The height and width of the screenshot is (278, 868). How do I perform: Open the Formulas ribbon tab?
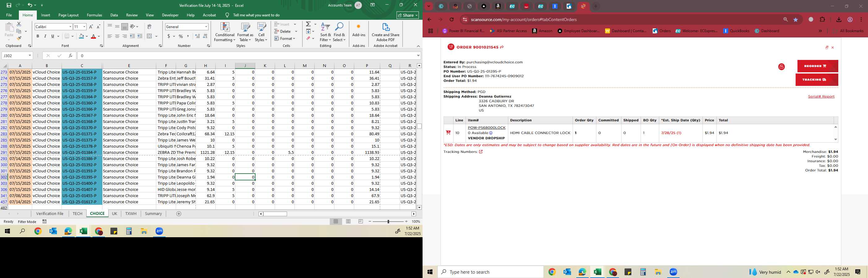tap(94, 15)
